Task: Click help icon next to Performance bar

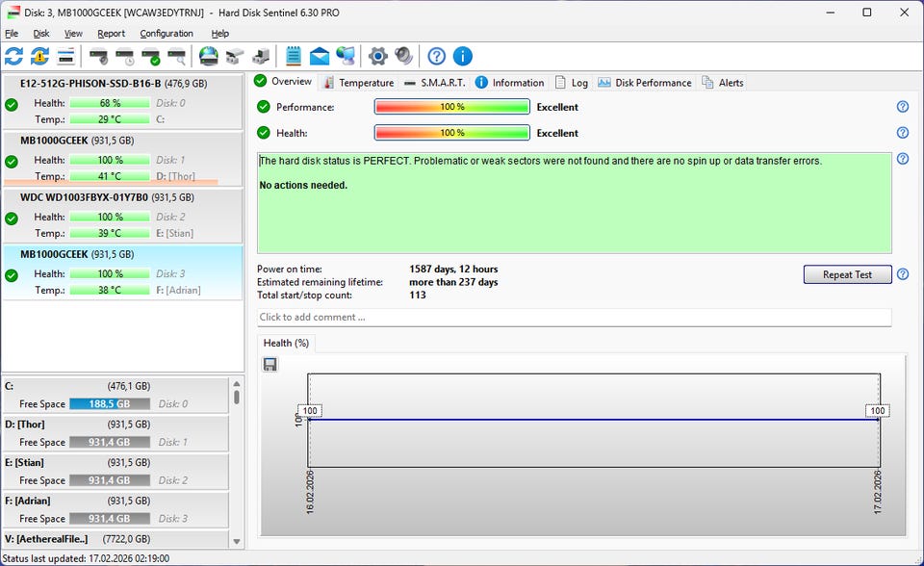Action: (903, 107)
